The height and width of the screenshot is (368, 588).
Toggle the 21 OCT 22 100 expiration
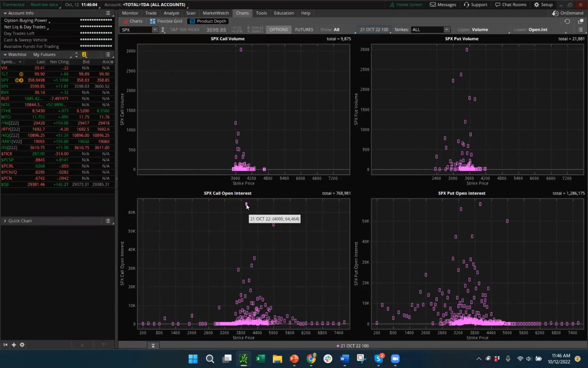pyautogui.click(x=374, y=30)
